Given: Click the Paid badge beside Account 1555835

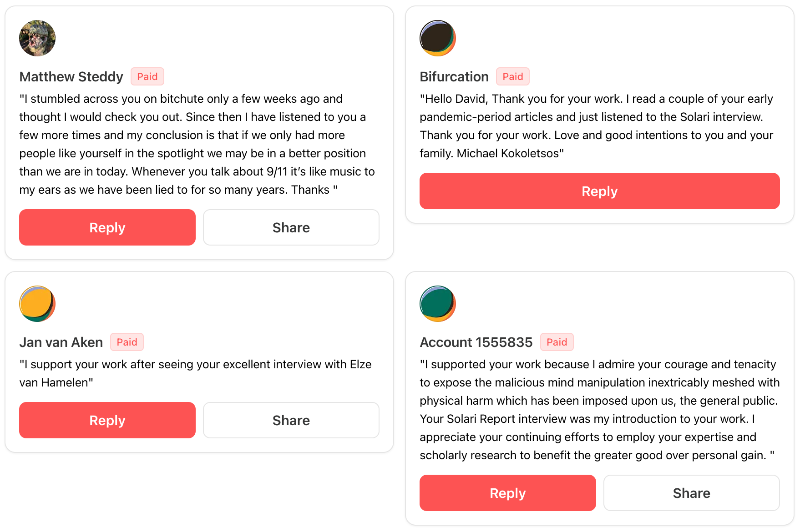Looking at the screenshot, I should 557,342.
